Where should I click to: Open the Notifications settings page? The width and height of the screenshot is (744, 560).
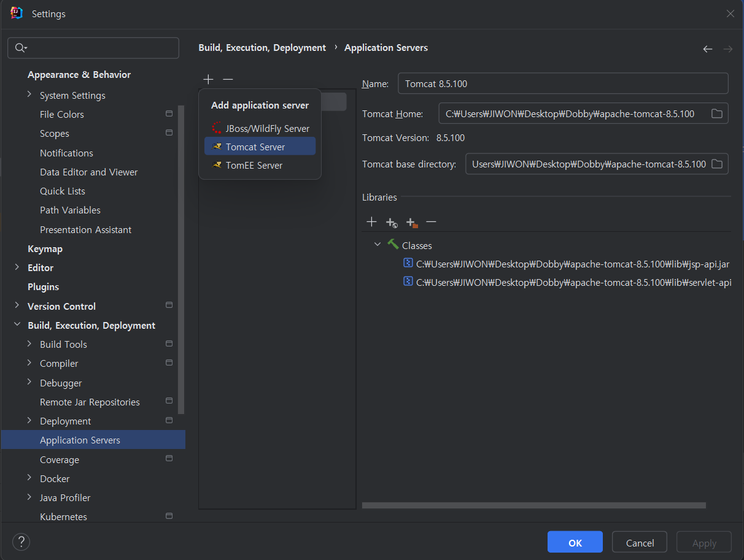(x=66, y=153)
